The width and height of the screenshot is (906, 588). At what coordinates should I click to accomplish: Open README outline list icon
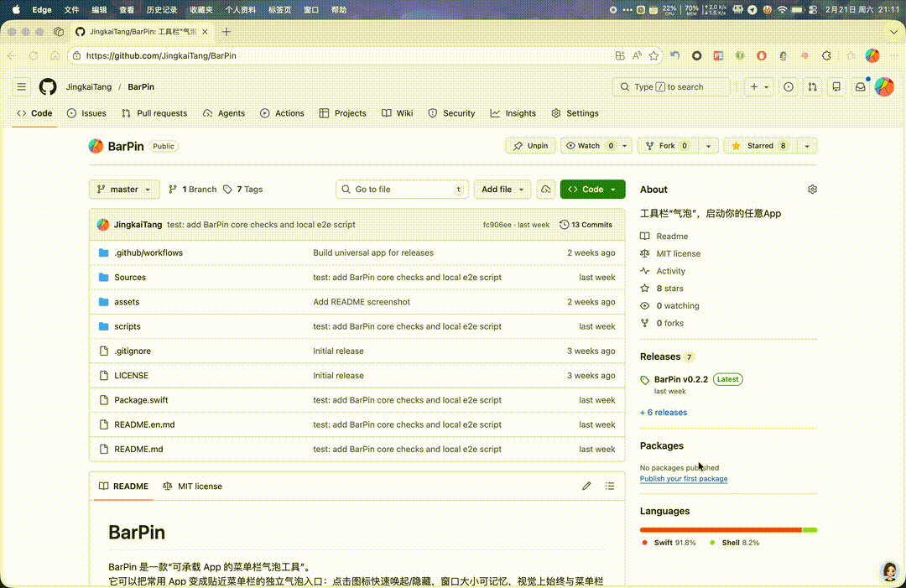(610, 487)
